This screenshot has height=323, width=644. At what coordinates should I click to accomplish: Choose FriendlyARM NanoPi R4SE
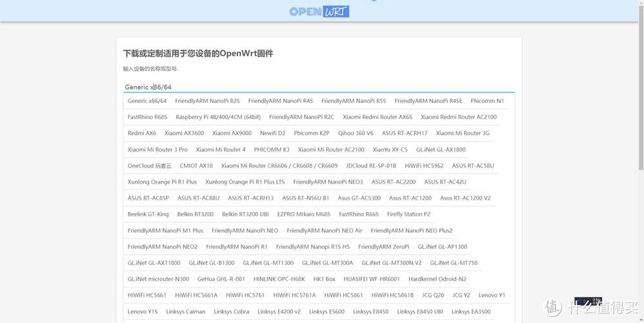click(x=428, y=101)
